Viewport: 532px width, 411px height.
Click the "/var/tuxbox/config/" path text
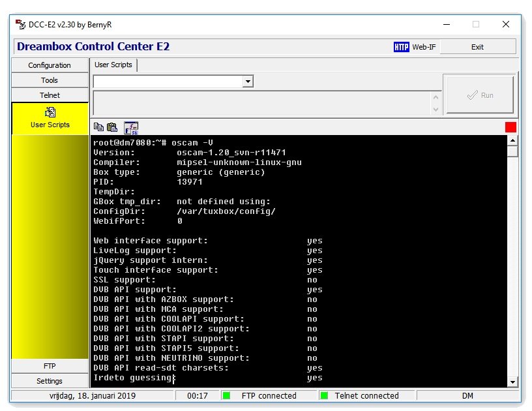[x=226, y=211]
